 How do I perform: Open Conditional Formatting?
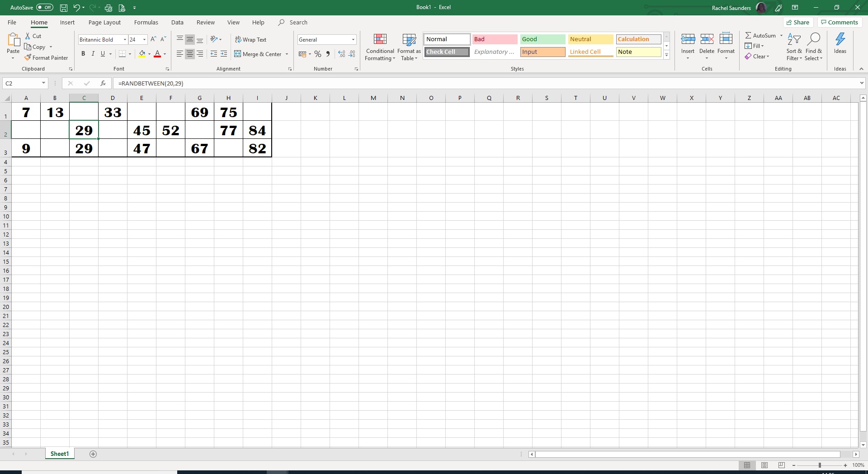pos(380,47)
